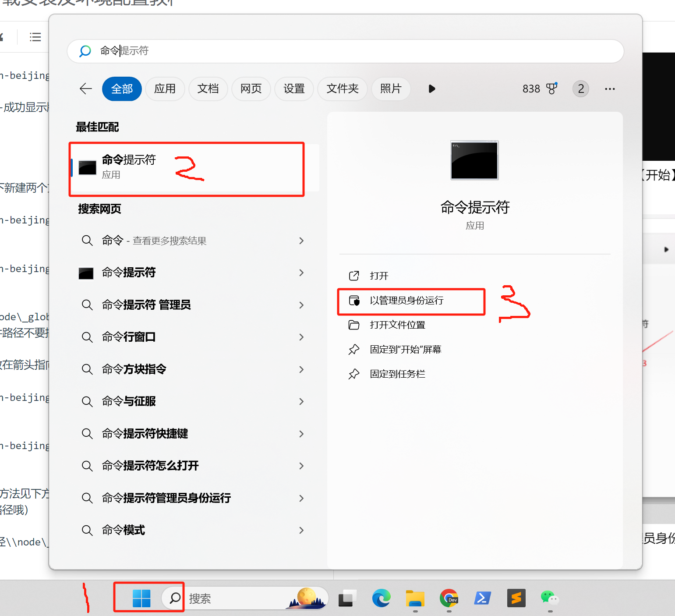Click the search box with 命令 text

point(345,51)
